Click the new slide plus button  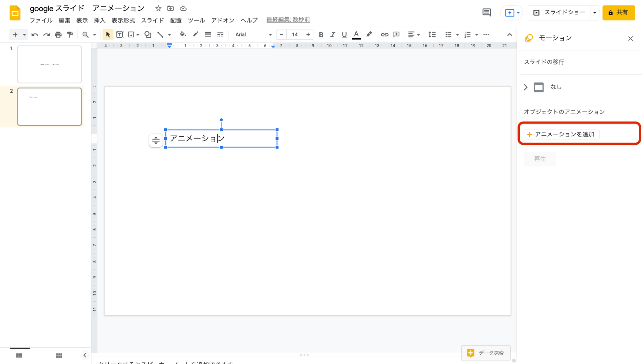point(15,35)
